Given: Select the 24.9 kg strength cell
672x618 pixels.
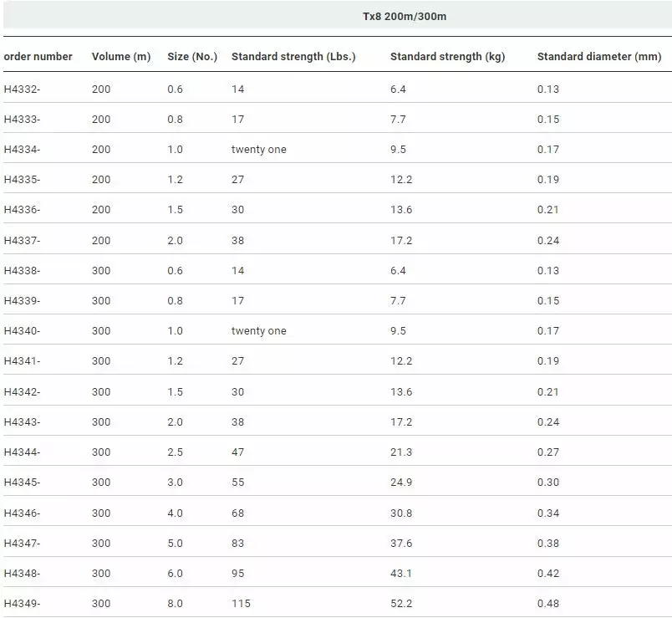Looking at the screenshot, I should point(401,483).
